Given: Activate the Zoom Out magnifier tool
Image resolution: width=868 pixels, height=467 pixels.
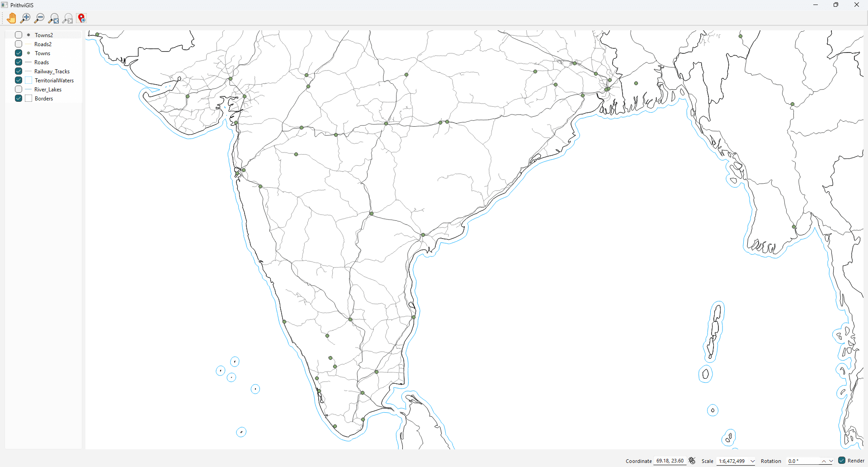Looking at the screenshot, I should point(39,18).
